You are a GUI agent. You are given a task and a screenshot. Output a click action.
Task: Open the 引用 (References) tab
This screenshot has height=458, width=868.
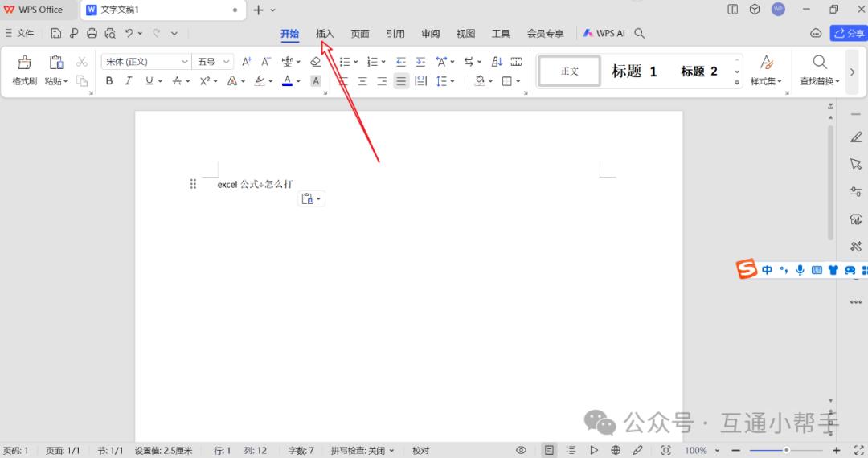[x=395, y=33]
